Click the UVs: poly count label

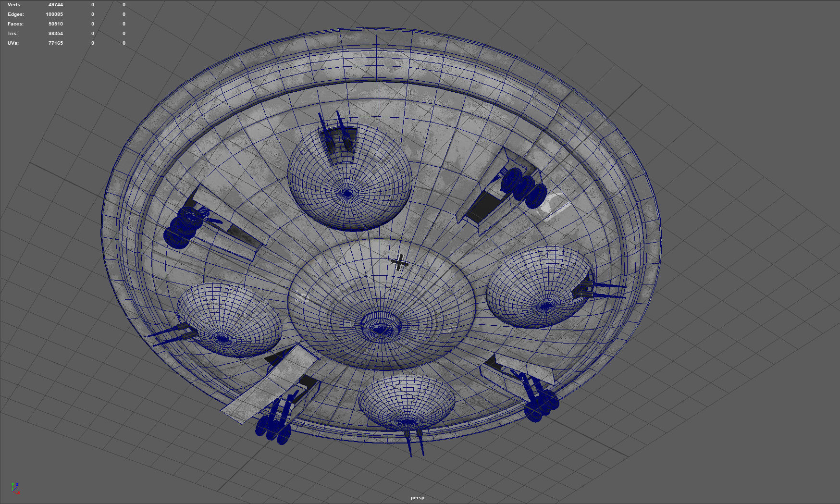pyautogui.click(x=14, y=43)
